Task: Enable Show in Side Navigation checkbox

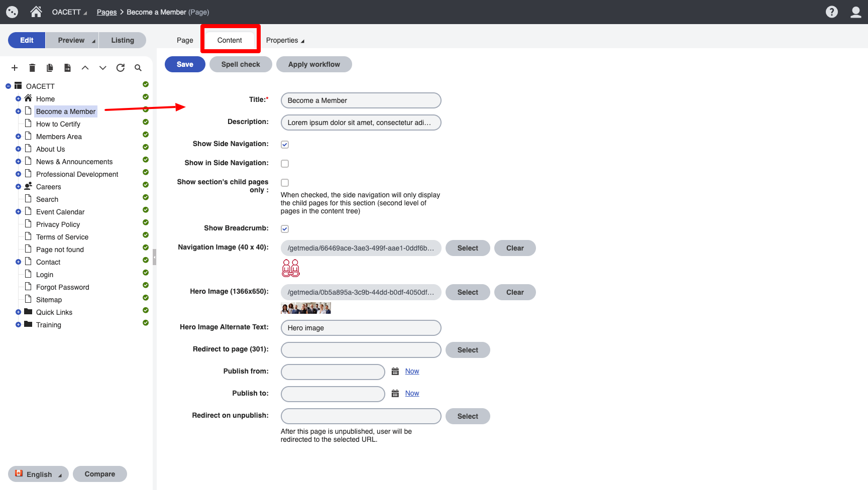Action: [x=285, y=164]
